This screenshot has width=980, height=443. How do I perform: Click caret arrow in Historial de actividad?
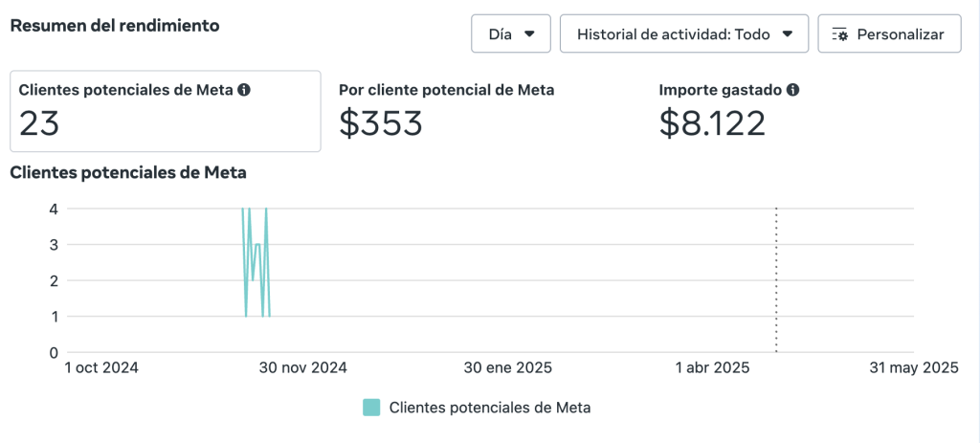[788, 34]
